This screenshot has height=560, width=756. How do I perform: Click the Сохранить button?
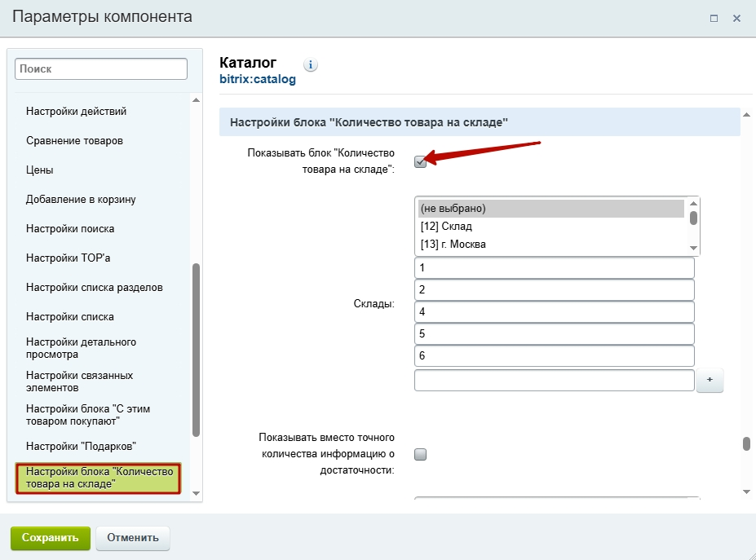pyautogui.click(x=50, y=538)
